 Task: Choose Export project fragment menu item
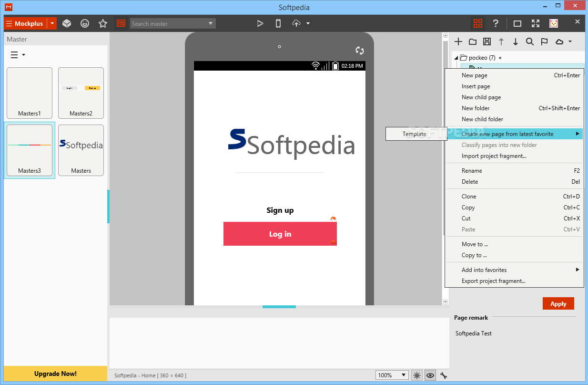click(514, 281)
